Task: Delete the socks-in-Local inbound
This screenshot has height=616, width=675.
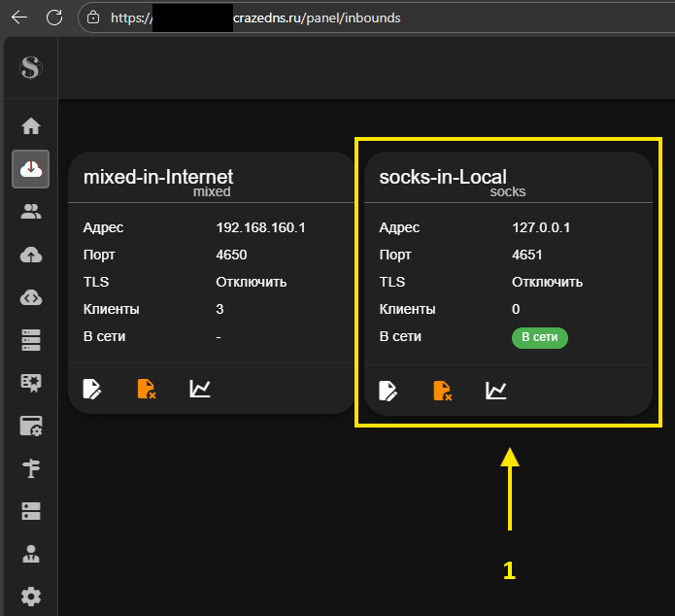Action: 442,391
